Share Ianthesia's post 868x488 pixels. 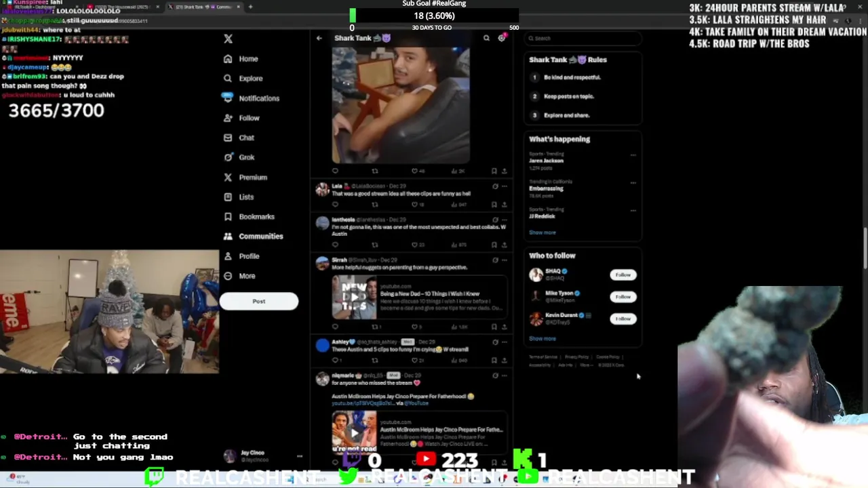click(505, 245)
